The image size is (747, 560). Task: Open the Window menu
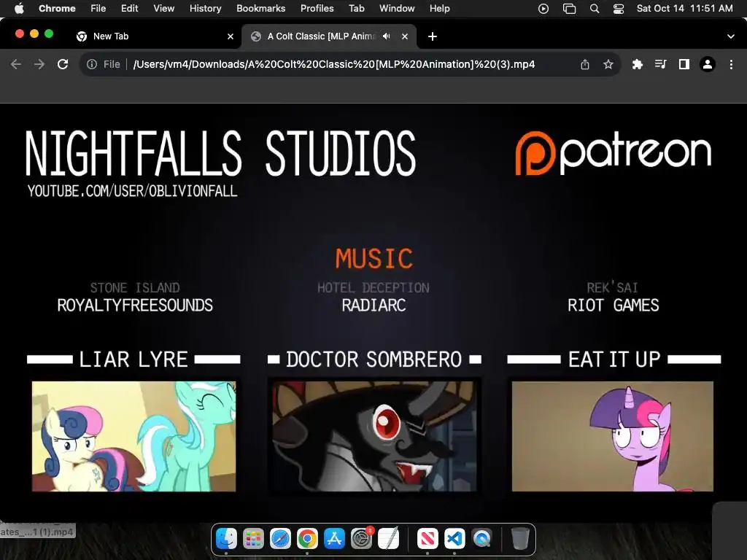tap(397, 9)
